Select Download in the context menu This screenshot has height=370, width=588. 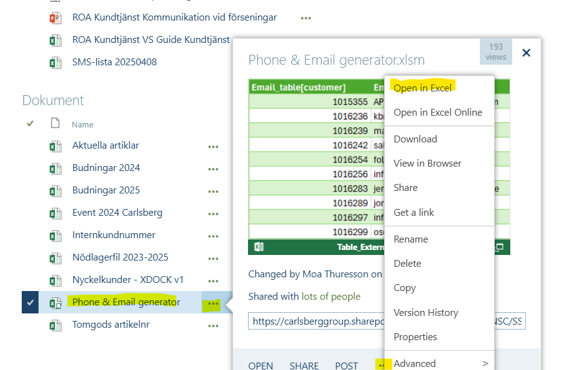pos(415,139)
